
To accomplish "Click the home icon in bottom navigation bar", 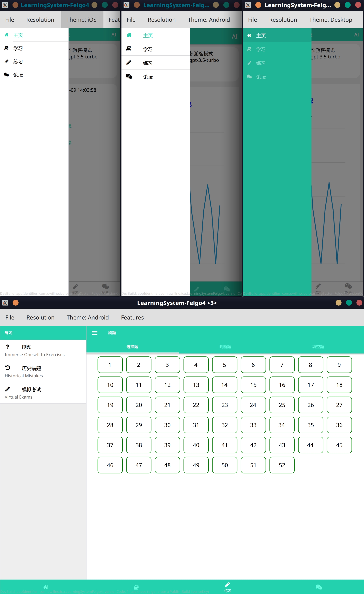I will [45, 587].
